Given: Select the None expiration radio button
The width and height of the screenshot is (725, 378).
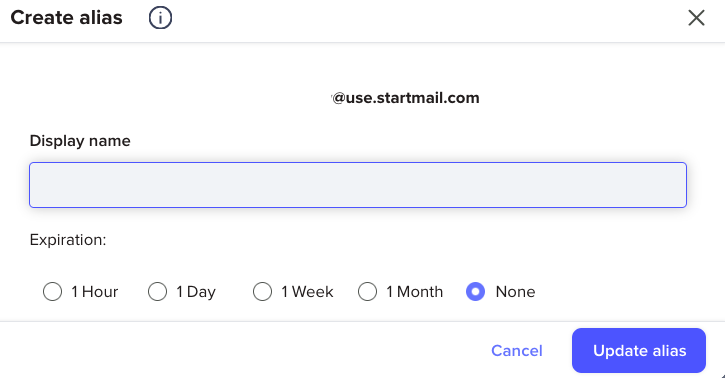Looking at the screenshot, I should (x=475, y=292).
